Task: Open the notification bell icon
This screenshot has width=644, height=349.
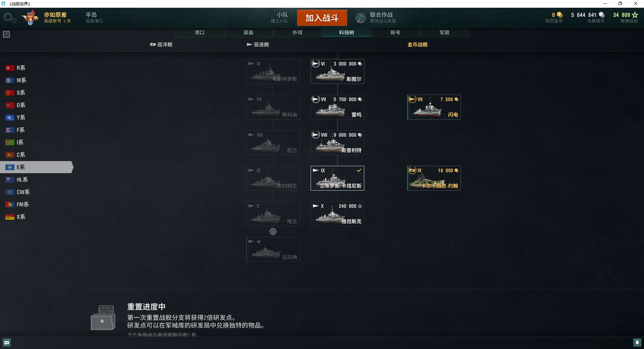Action: (x=637, y=343)
